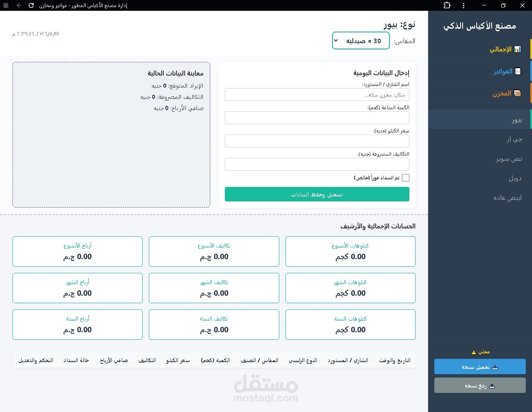Click the النوع الرئيسي column header

(x=303, y=360)
